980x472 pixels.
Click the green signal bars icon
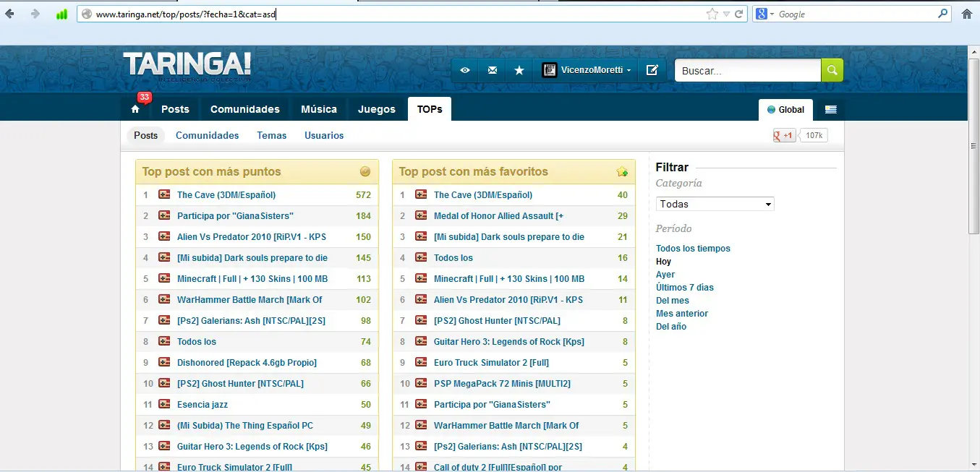click(x=61, y=14)
